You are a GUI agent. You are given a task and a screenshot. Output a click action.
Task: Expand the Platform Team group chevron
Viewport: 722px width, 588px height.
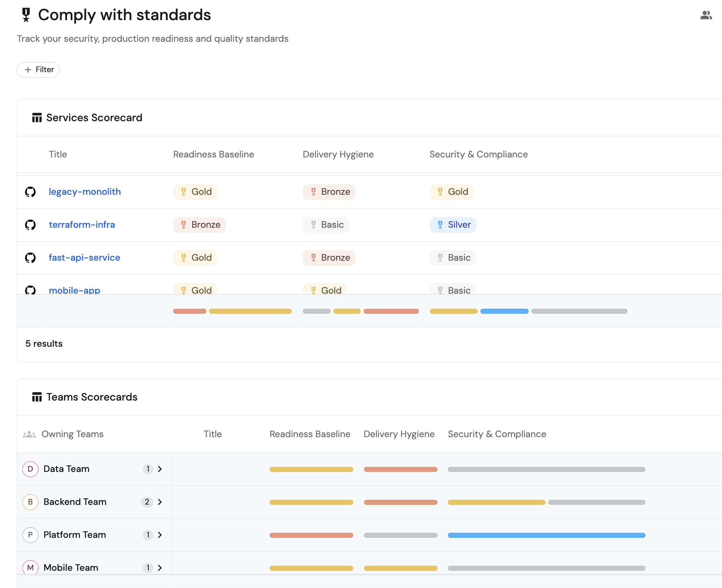coord(160,535)
